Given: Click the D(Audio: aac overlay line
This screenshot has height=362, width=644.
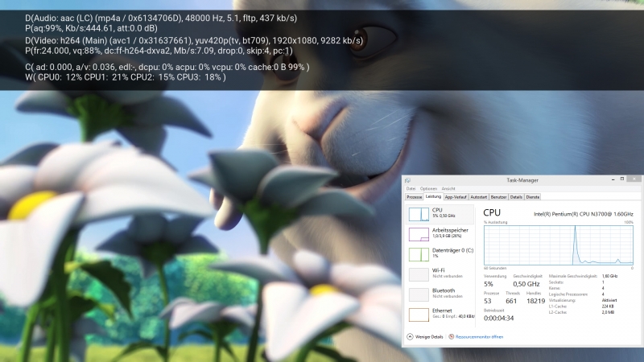Looking at the screenshot, I should [161, 18].
